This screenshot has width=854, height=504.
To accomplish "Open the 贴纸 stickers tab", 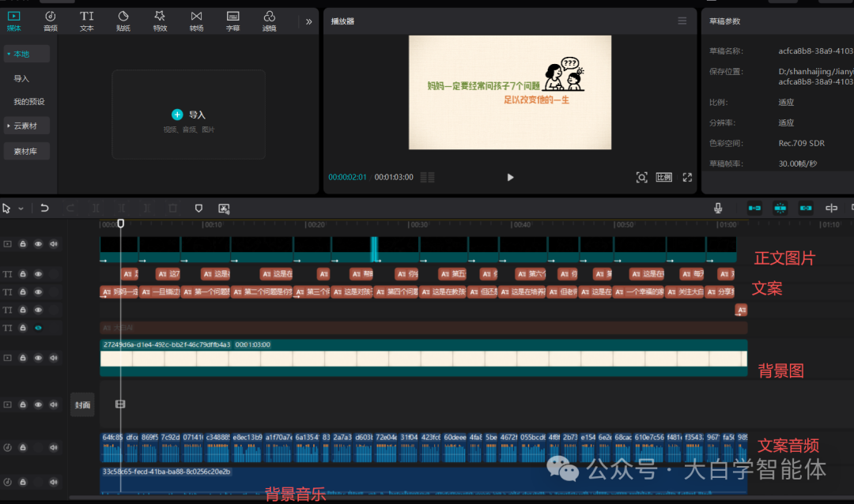I will tap(123, 21).
